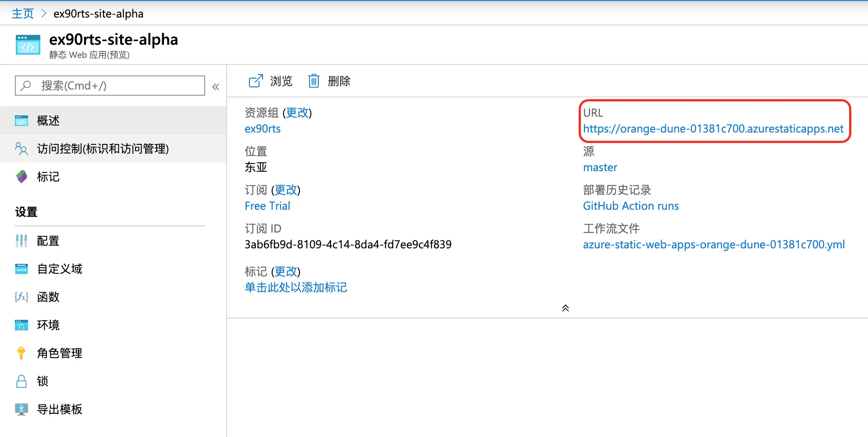Go to 自定义域 custom domains
The image size is (868, 437).
113,269
